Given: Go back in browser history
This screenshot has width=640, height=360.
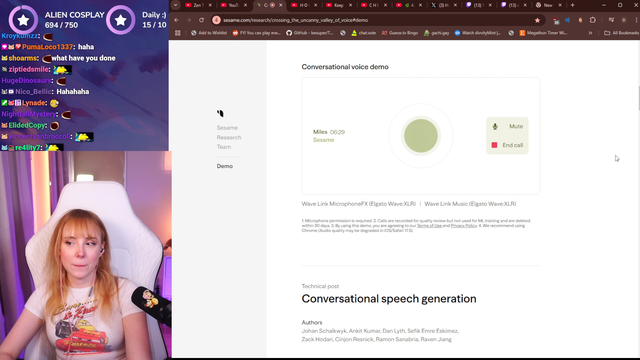Looking at the screenshot, I should (x=177, y=20).
